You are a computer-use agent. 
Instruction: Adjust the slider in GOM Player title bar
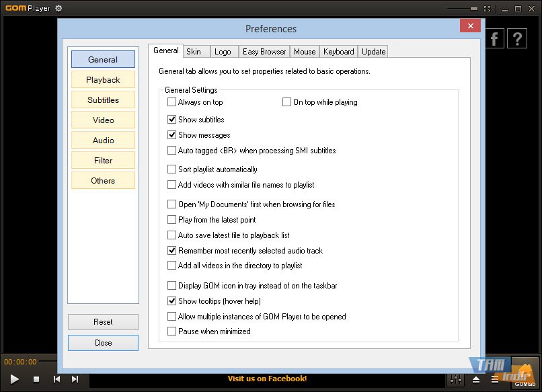tap(463, 9)
